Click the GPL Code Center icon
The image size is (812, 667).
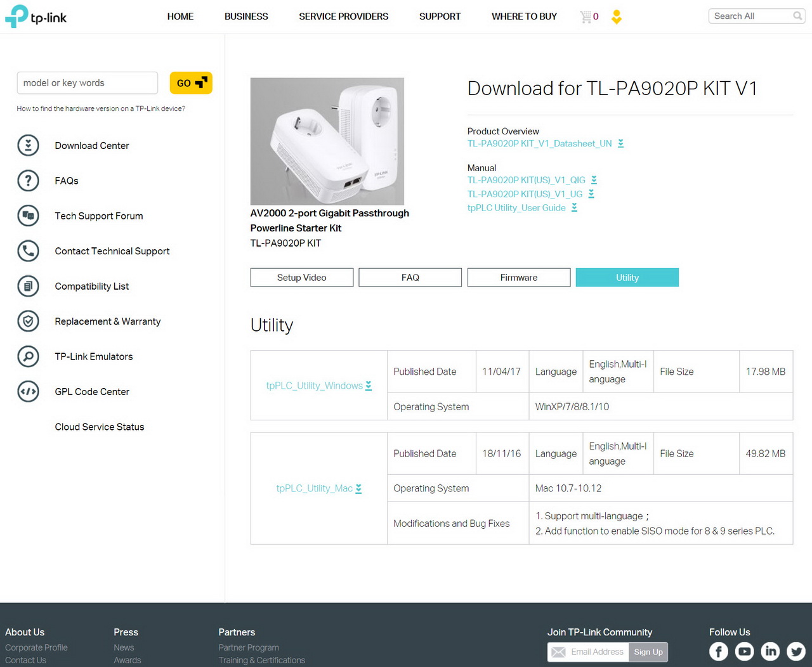coord(28,392)
